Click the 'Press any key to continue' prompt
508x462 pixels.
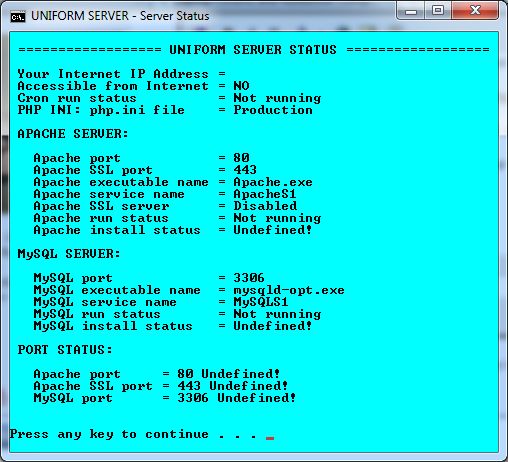coord(109,434)
